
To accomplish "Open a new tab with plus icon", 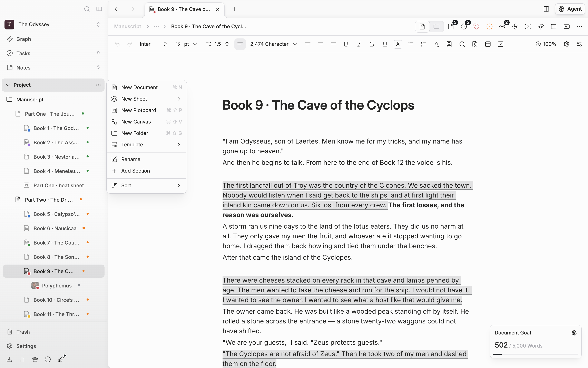I will point(234,9).
